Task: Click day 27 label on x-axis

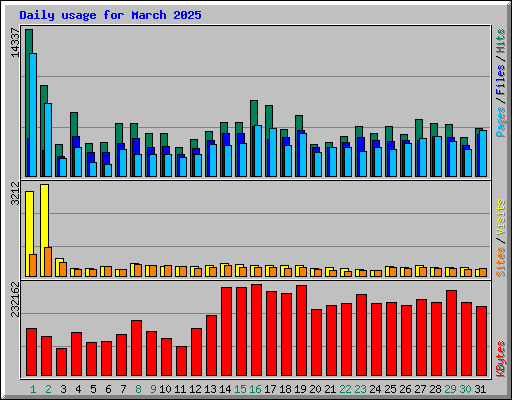Action: [x=420, y=389]
